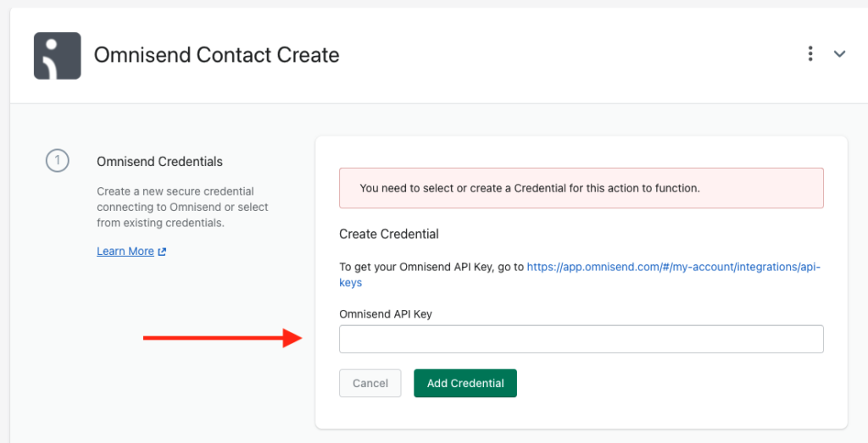Click the Omnisend API Key field label
Screen dimensions: 868x443
[x=386, y=314]
